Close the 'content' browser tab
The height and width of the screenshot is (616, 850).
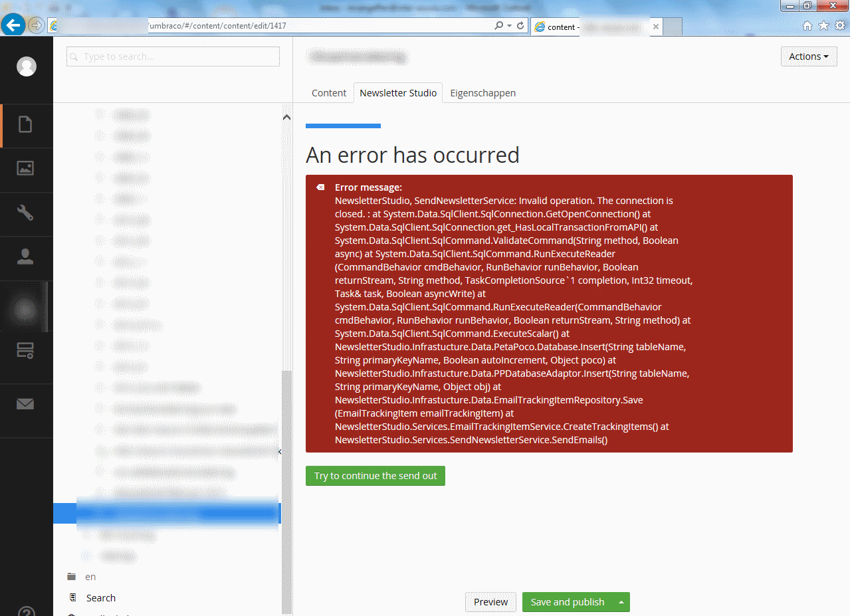click(x=656, y=27)
